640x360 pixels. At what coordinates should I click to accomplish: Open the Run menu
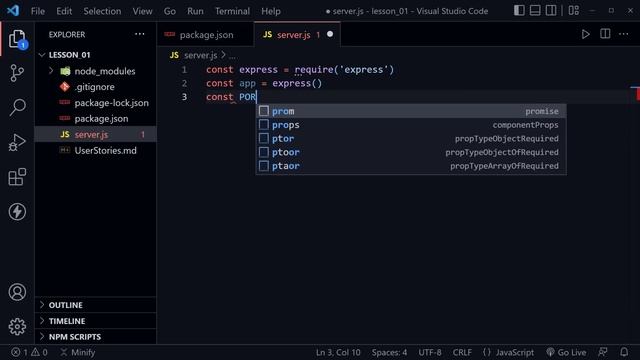coord(195,11)
